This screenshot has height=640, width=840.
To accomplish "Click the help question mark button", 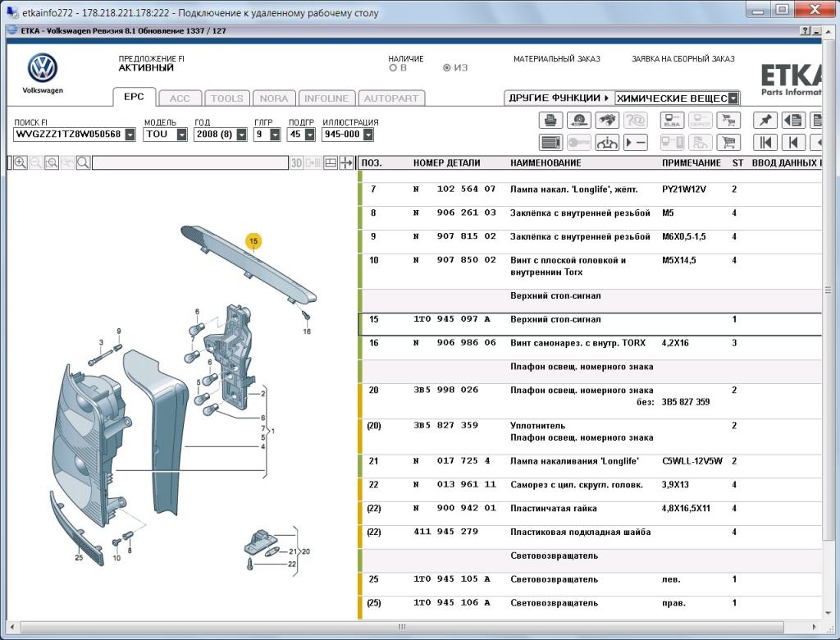I will click(x=806, y=31).
